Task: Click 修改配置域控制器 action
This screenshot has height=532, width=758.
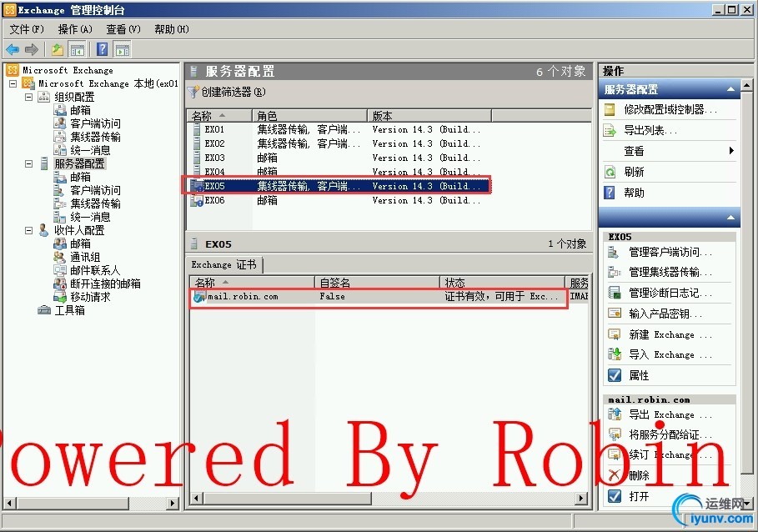Action: [670, 110]
